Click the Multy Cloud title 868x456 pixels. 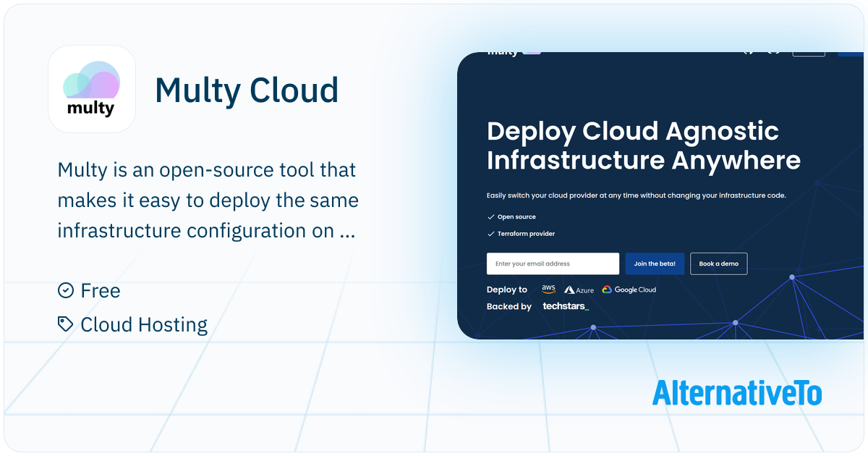[247, 90]
